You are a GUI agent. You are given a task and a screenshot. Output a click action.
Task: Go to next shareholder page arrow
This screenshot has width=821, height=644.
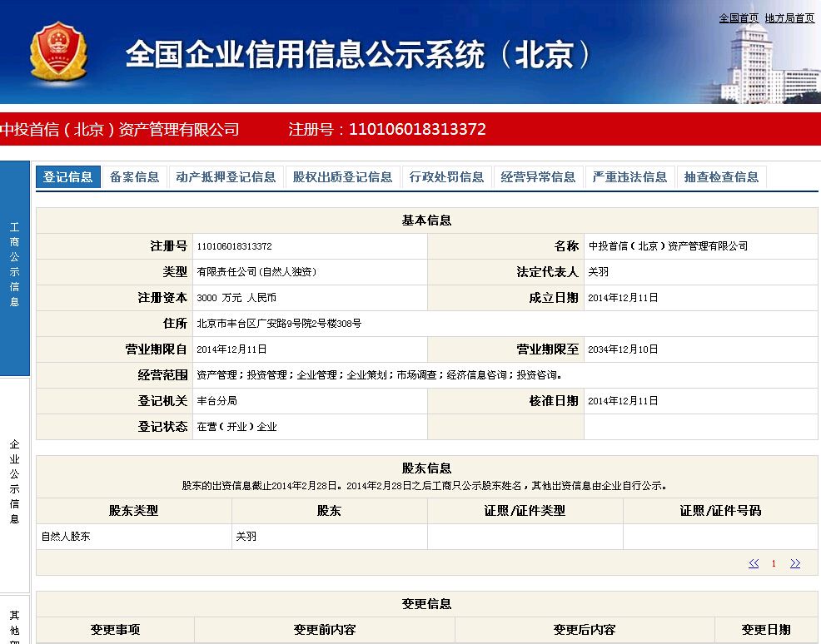[x=795, y=563]
